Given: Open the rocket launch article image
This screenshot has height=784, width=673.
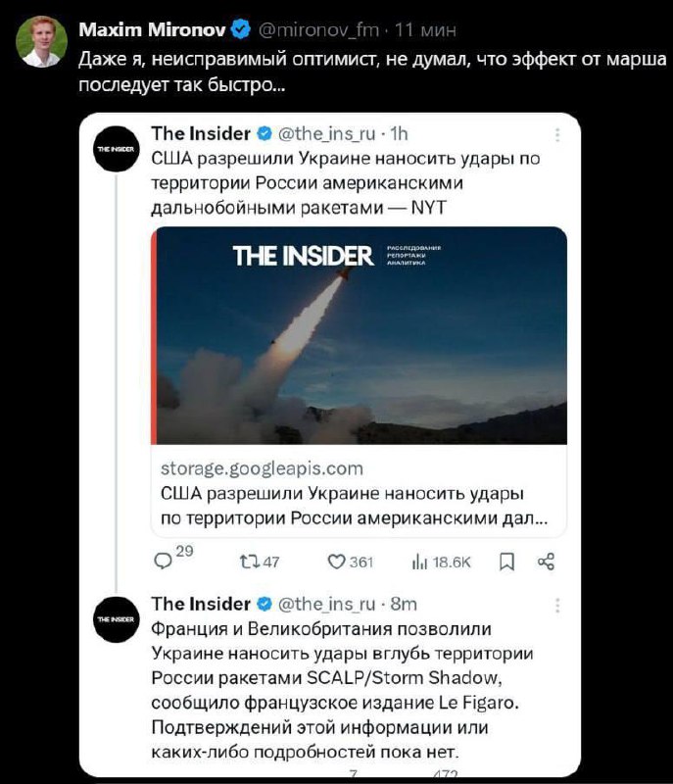Looking at the screenshot, I should pyautogui.click(x=359, y=335).
